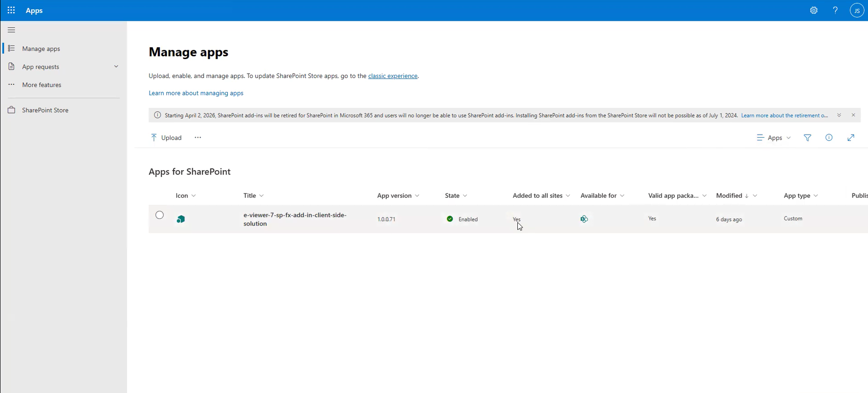The height and width of the screenshot is (393, 868).
Task: Open the Apps view switcher dropdown
Action: (x=773, y=138)
